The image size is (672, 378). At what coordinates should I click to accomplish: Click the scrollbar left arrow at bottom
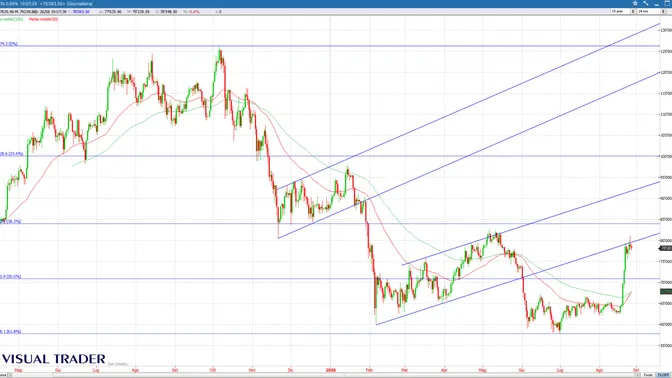tap(9, 375)
